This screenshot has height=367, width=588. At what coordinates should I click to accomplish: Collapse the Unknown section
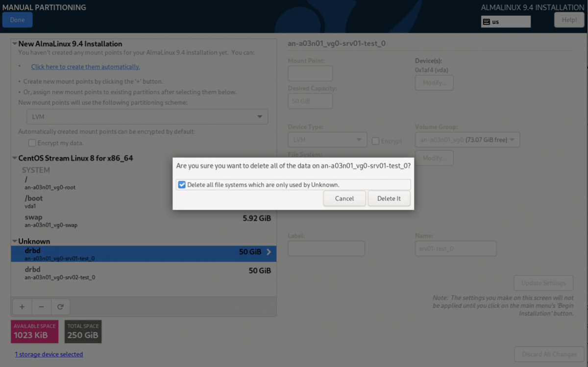coord(14,241)
